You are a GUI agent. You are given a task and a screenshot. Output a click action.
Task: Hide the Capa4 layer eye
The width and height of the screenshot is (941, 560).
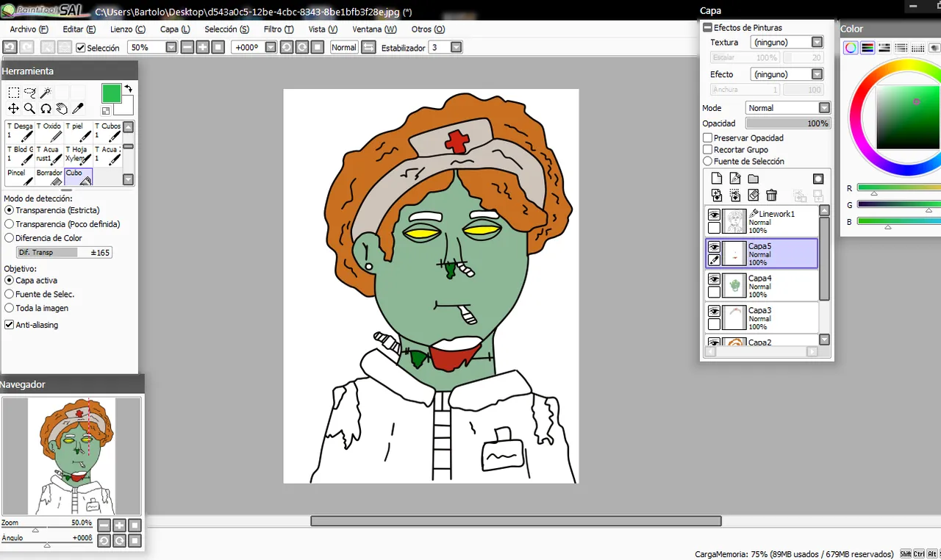714,279
